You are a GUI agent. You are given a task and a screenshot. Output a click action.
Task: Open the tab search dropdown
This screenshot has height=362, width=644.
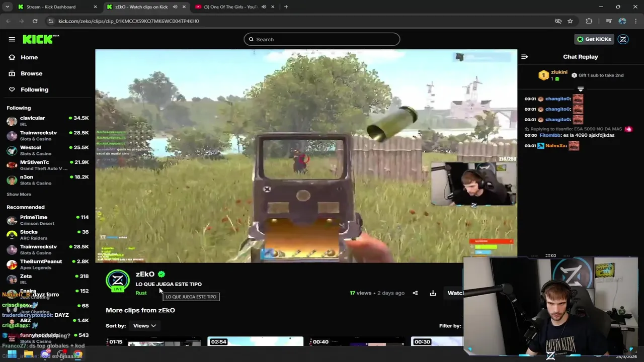pos(7,7)
